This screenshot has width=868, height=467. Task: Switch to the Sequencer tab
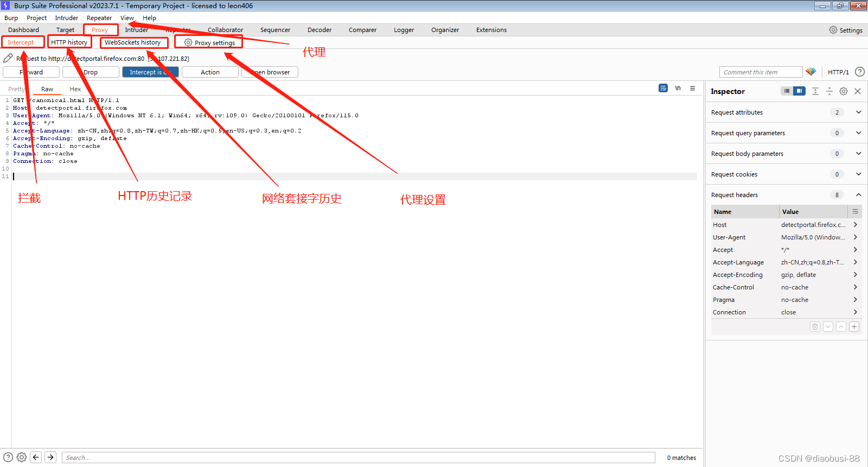click(x=275, y=30)
